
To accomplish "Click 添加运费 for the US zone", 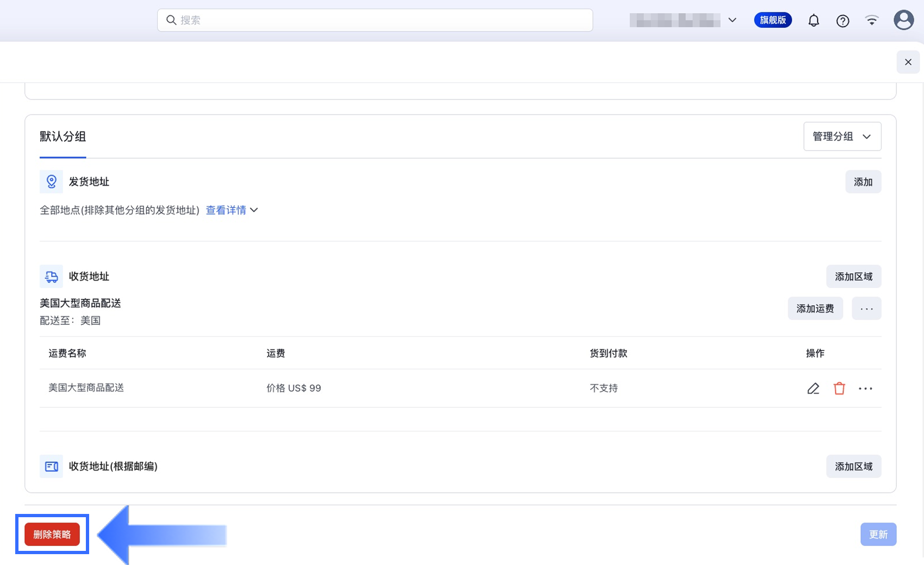I will pos(815,309).
